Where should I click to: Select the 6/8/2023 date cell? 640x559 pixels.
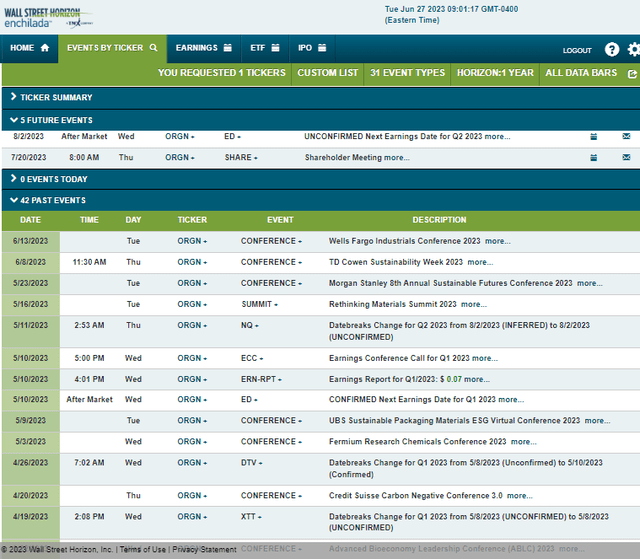(x=31, y=262)
